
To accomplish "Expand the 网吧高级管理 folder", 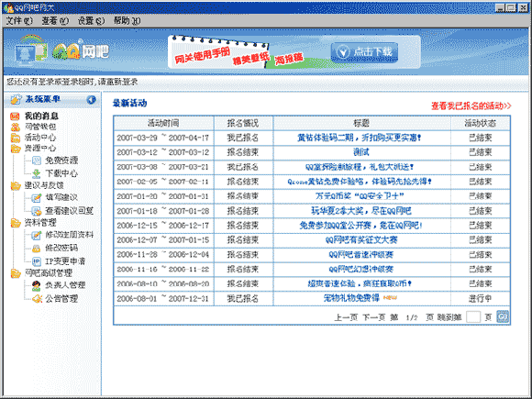I will point(15,273).
